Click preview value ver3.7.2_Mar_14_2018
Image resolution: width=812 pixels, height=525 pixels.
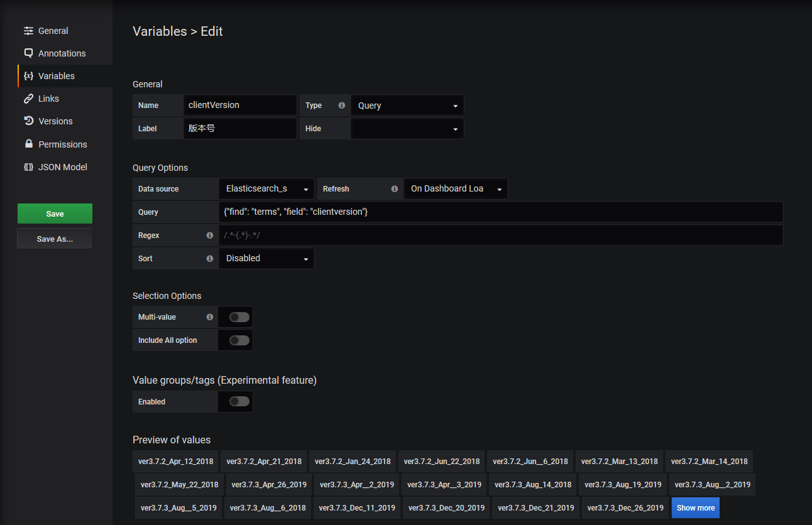710,461
